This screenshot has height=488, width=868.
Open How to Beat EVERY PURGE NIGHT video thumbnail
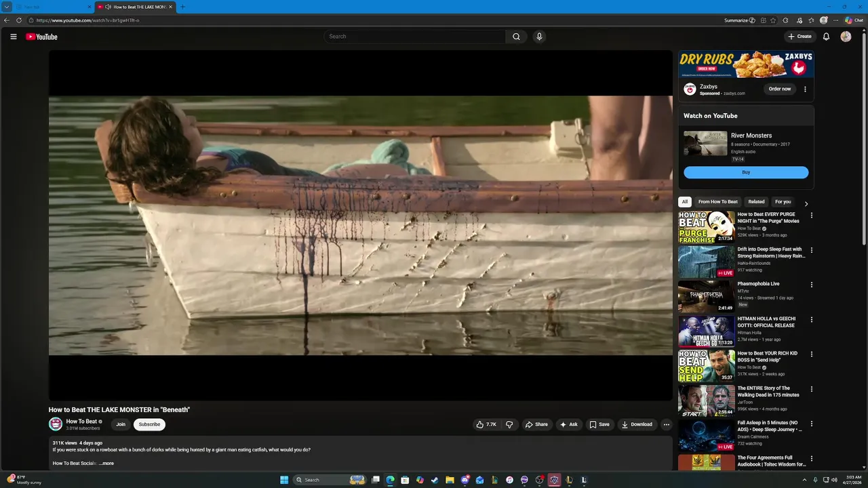pyautogui.click(x=707, y=227)
